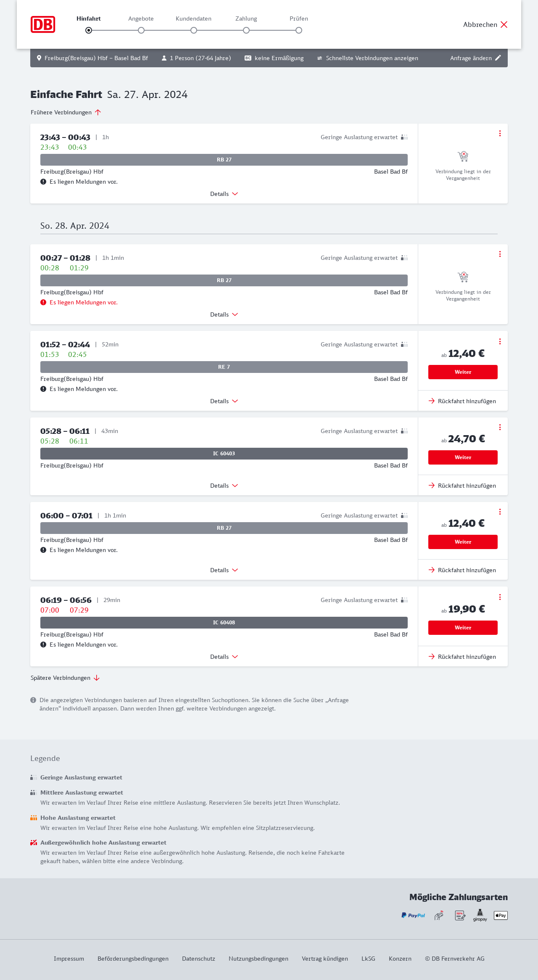Click the PayPal payment icon
The height and width of the screenshot is (980, 538).
[x=413, y=915]
